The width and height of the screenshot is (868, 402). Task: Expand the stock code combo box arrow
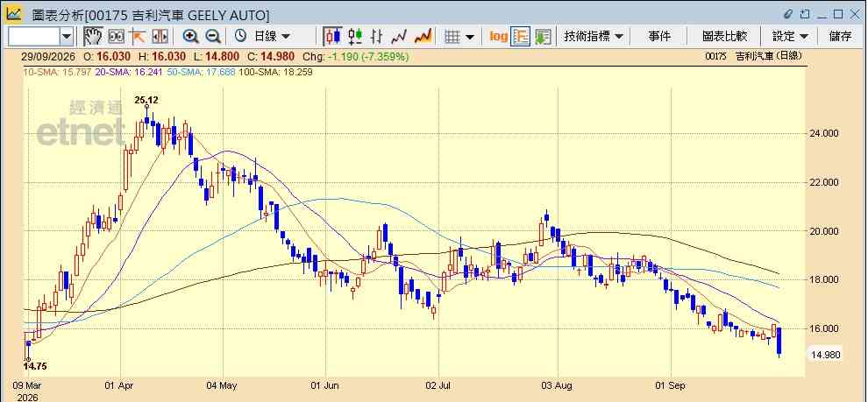tap(67, 37)
